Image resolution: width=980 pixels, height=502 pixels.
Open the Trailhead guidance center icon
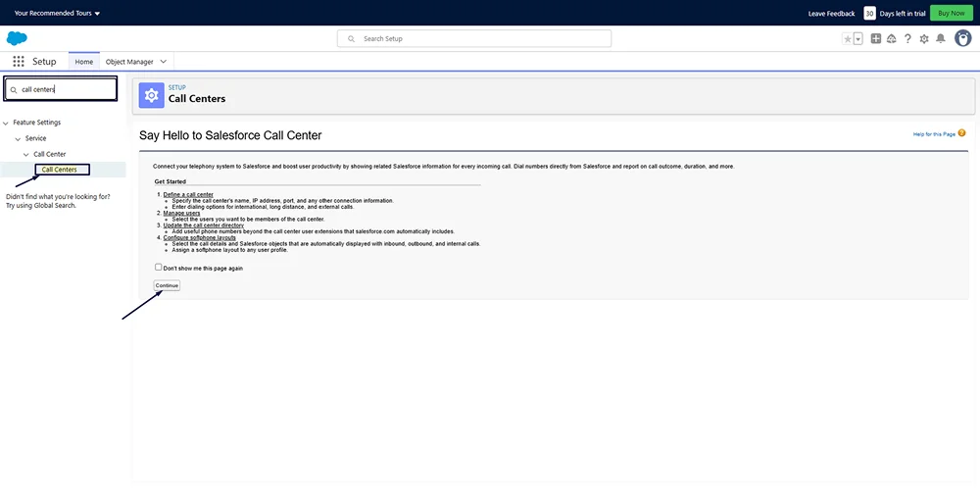[x=892, y=39]
